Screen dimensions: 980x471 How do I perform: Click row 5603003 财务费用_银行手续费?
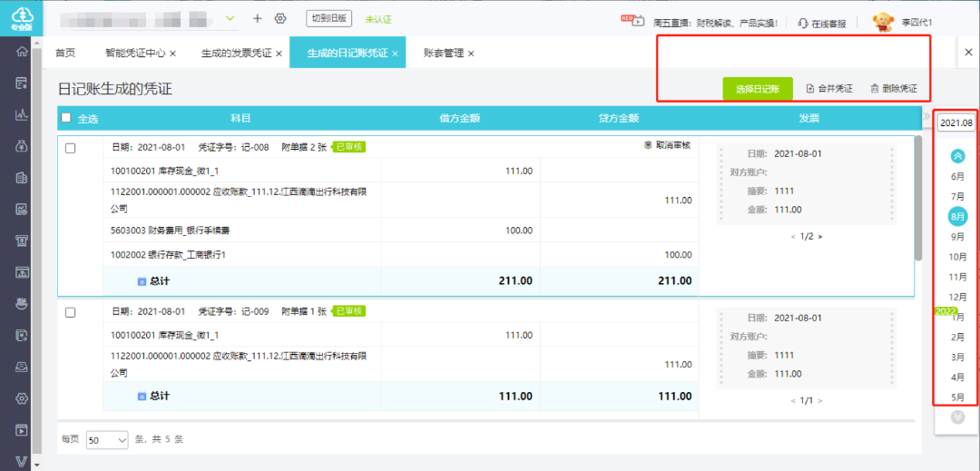pyautogui.click(x=401, y=231)
